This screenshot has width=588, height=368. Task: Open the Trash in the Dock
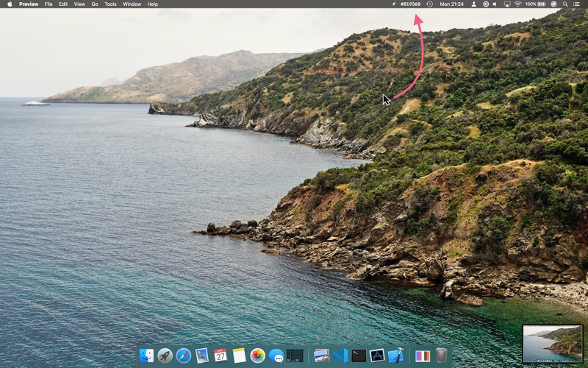click(x=442, y=355)
